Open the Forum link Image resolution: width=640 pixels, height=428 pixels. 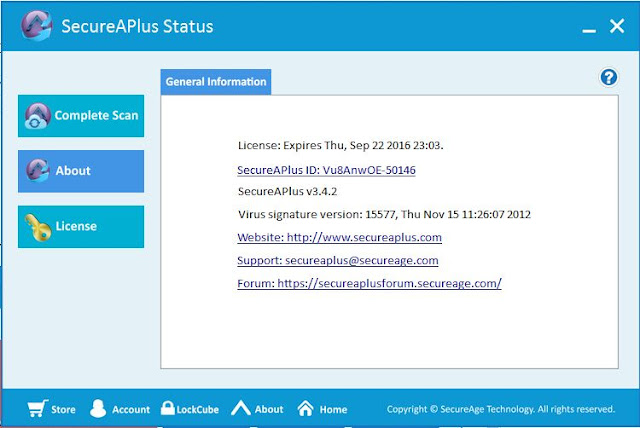369,283
